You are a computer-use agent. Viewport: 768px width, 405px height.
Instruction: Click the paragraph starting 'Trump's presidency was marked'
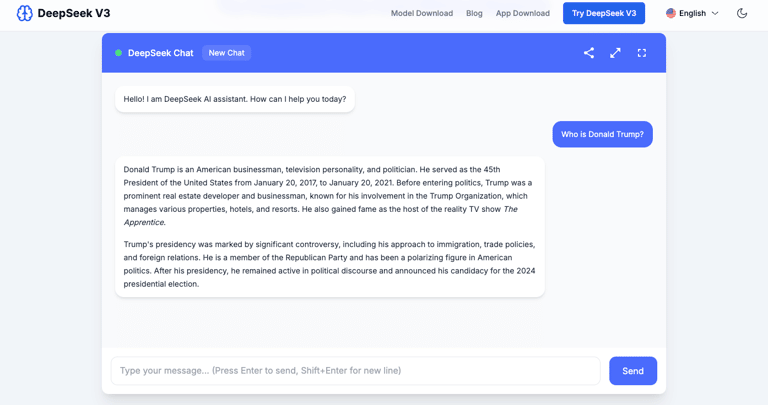point(329,264)
